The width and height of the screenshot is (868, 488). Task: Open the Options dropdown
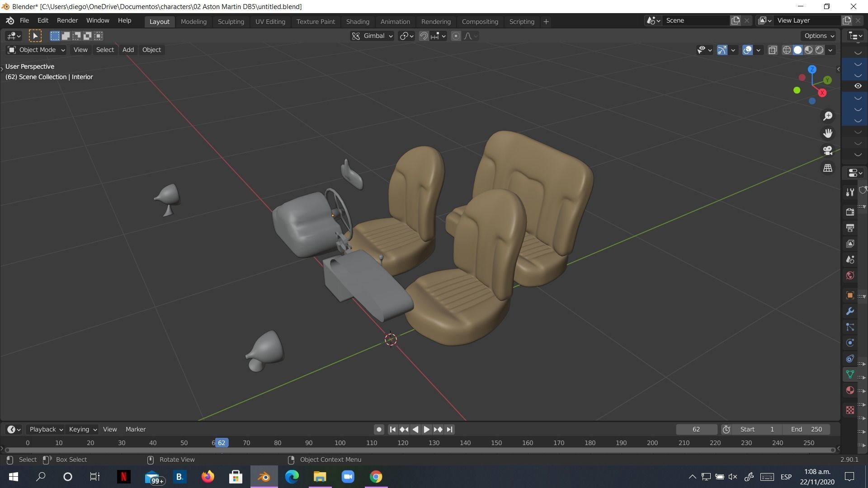click(819, 36)
